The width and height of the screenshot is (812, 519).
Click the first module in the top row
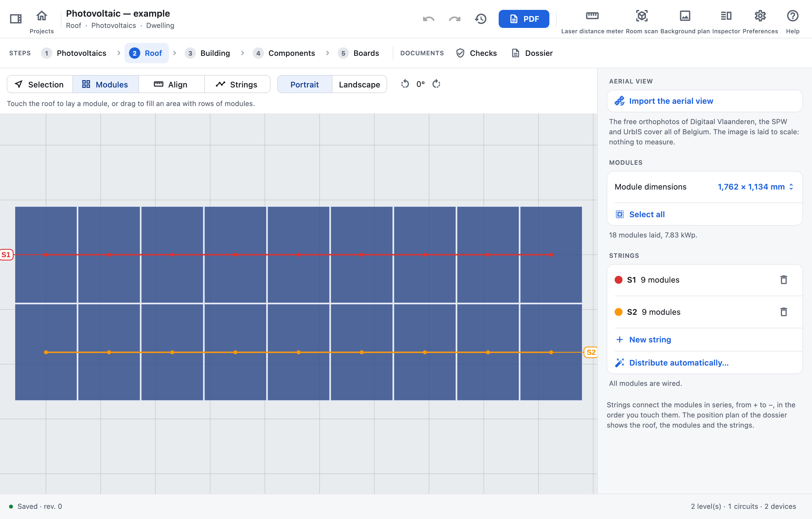tap(46, 254)
